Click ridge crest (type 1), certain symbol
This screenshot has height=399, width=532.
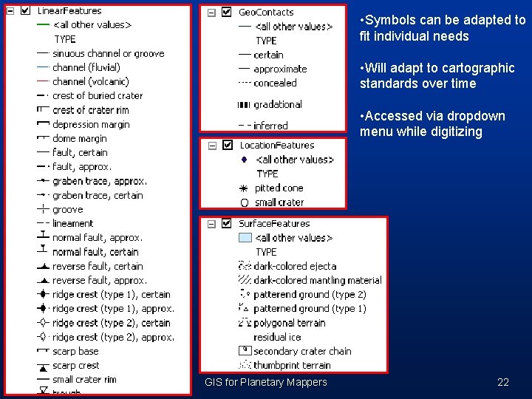coord(43,294)
